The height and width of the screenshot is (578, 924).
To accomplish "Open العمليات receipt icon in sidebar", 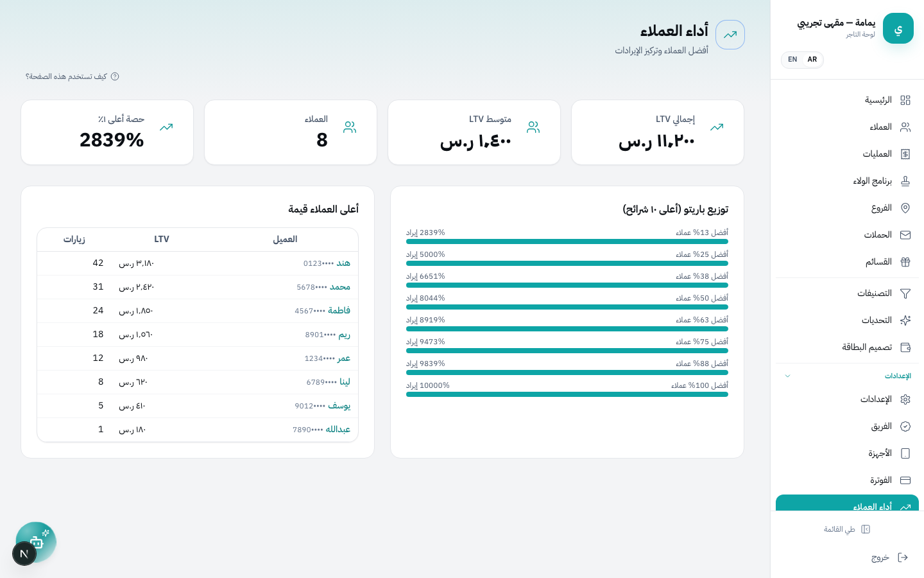I will [905, 154].
